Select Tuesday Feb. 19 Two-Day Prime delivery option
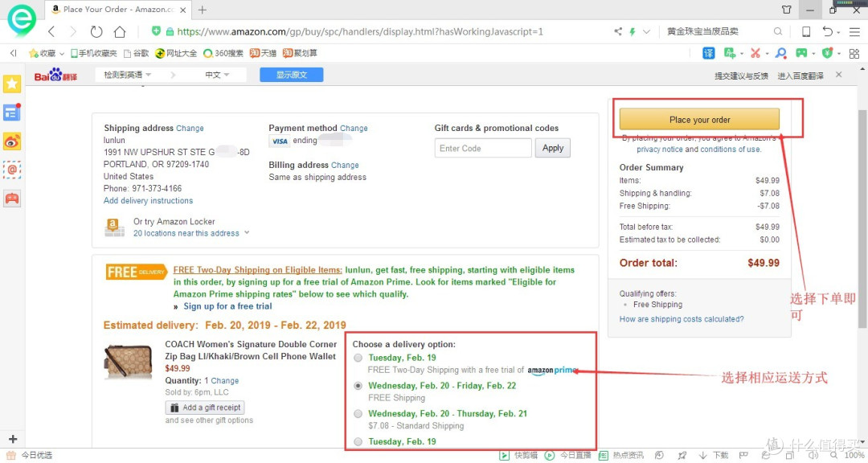Viewport: 868px width, 463px height. [358, 358]
